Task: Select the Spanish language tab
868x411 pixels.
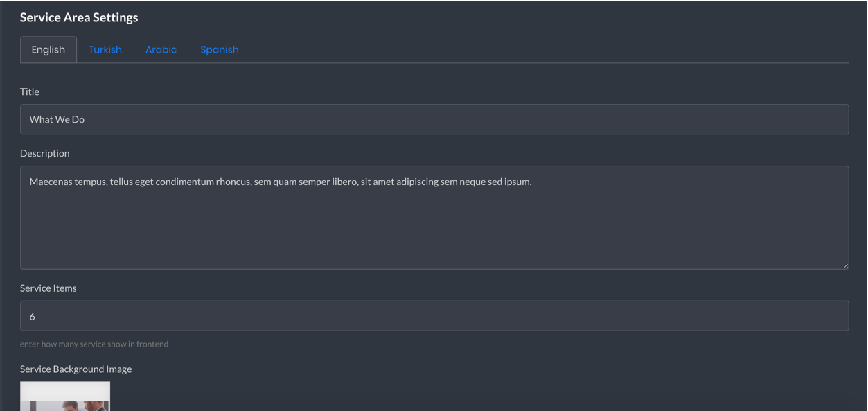Action: pyautogui.click(x=220, y=49)
